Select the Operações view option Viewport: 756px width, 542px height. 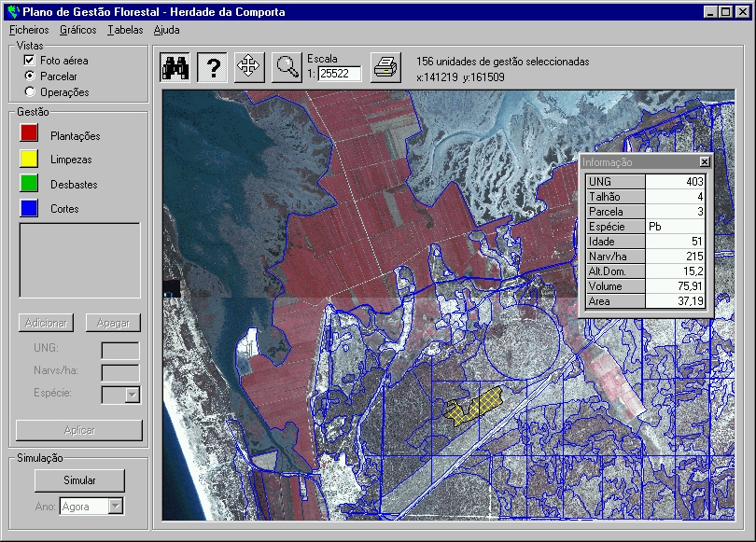tap(30, 91)
